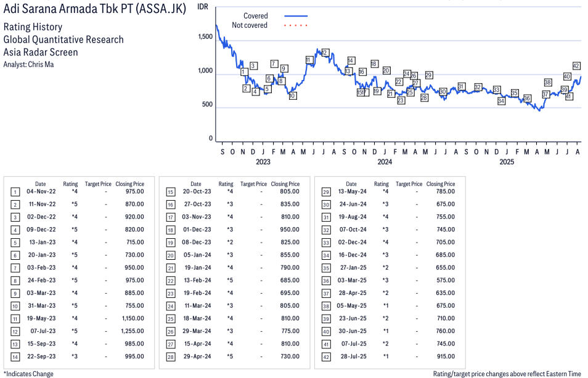
Task: Click the Eastern Time footnote at bottom right
Action: 507,374
